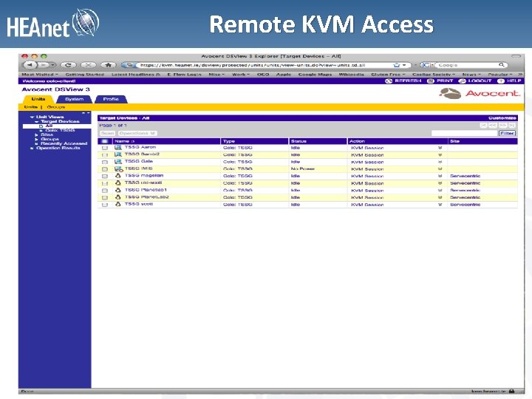Click the penguin icon beside TSSG old-scott
The width and height of the screenshot is (532, 399).
click(117, 183)
